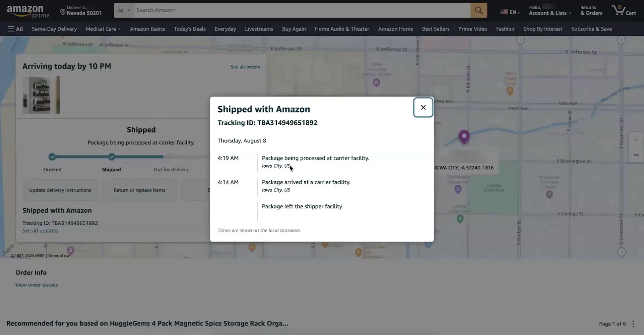The height and width of the screenshot is (335, 644).
Task: Go to Returns & Orders
Action: (591, 10)
